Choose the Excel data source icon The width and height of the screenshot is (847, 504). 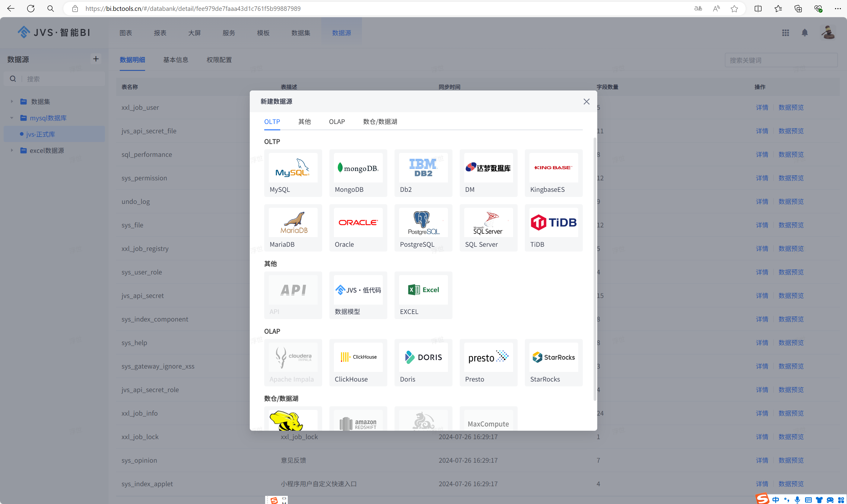(423, 290)
